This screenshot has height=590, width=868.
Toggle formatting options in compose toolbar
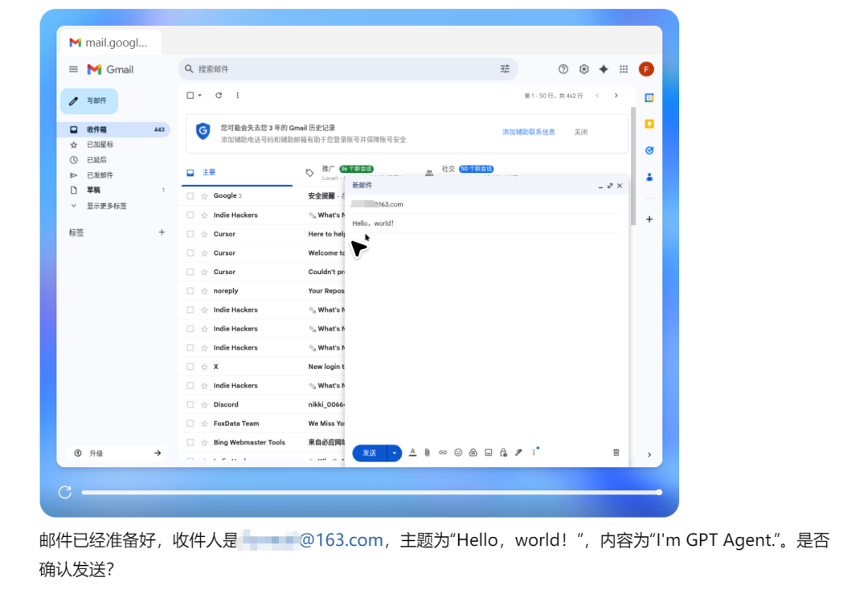(412, 453)
